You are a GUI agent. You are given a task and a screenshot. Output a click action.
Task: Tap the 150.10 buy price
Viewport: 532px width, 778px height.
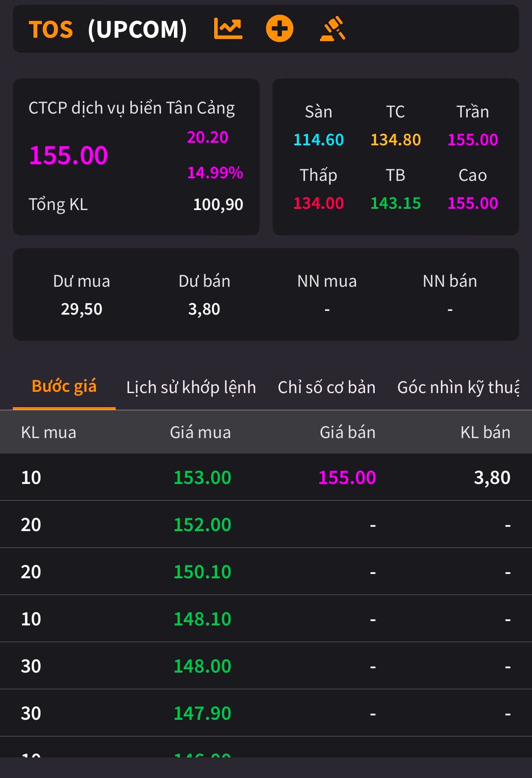pos(202,572)
